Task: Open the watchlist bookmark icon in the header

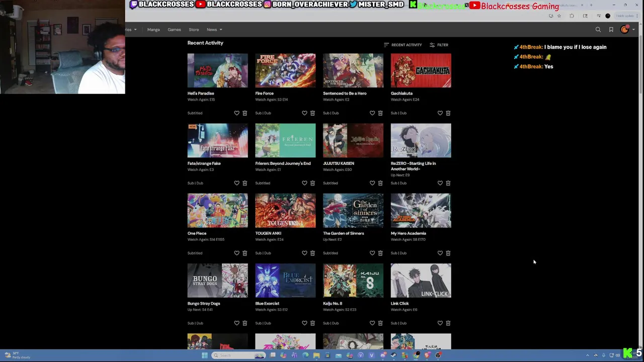Action: point(611,30)
